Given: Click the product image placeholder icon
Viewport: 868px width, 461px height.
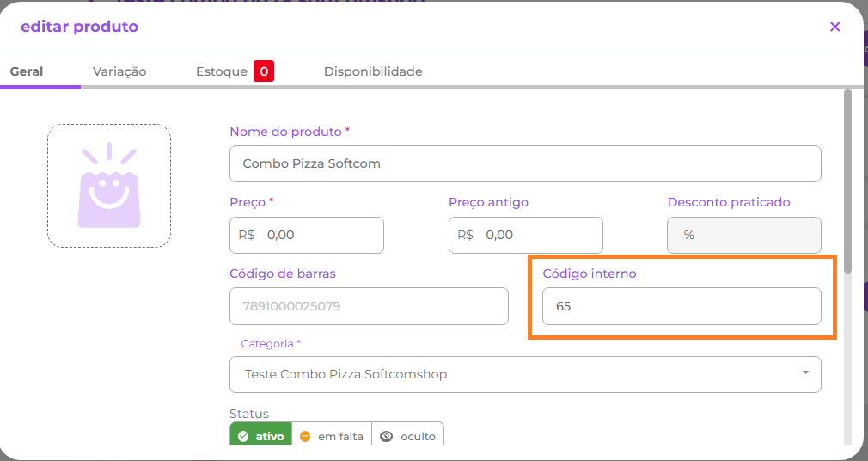Looking at the screenshot, I should (109, 186).
